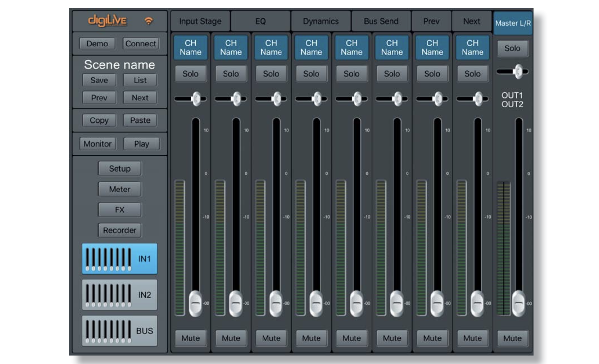The image size is (599, 364).
Task: Click the Paste button
Action: tap(140, 120)
